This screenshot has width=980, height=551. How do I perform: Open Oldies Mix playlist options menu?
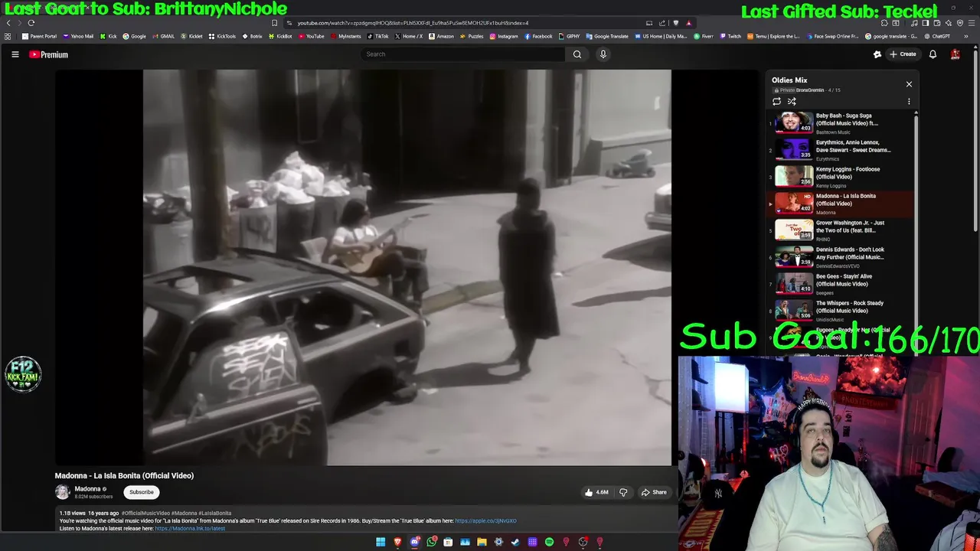[909, 101]
